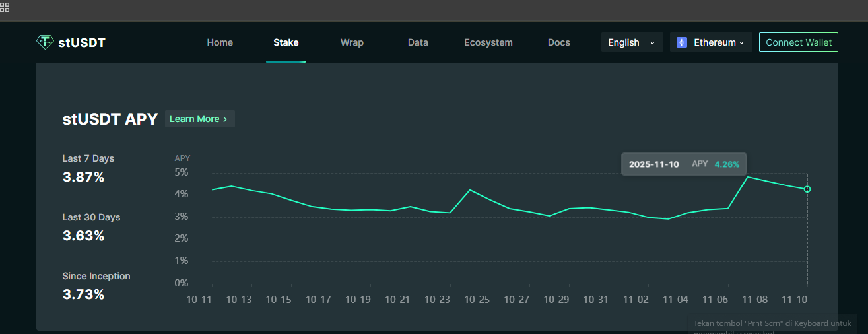Click the Last 30 Days label
Screen dimensions: 868x334
91,217
